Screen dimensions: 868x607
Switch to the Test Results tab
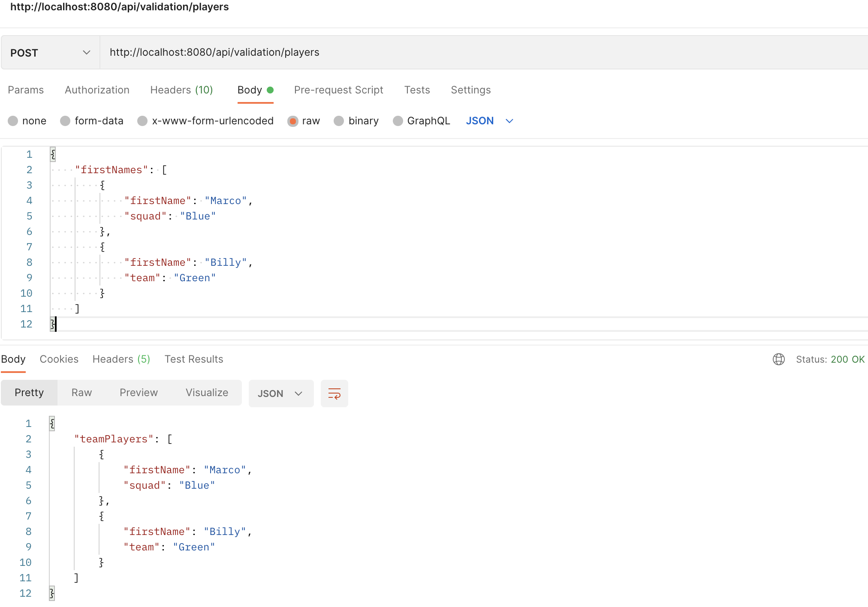pos(194,359)
